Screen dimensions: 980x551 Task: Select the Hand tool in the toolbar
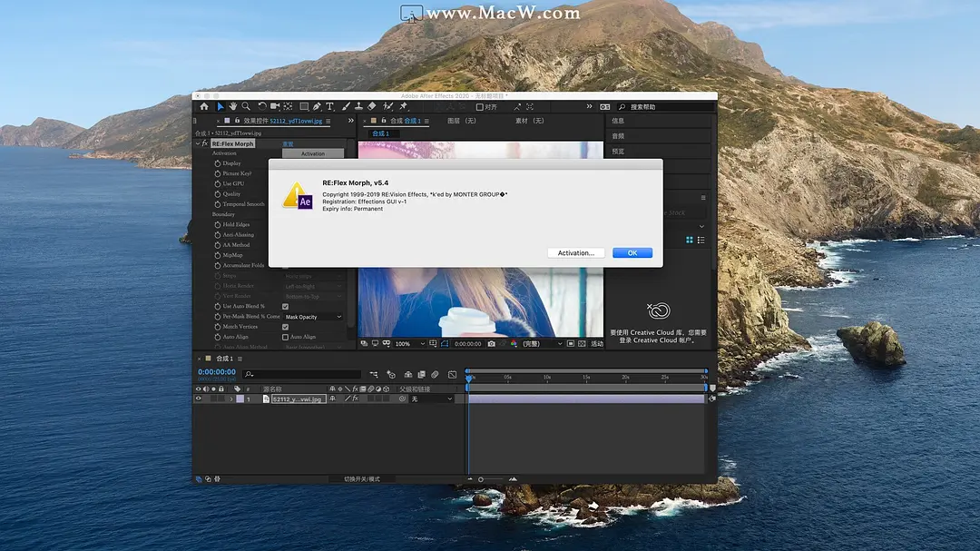click(234, 106)
